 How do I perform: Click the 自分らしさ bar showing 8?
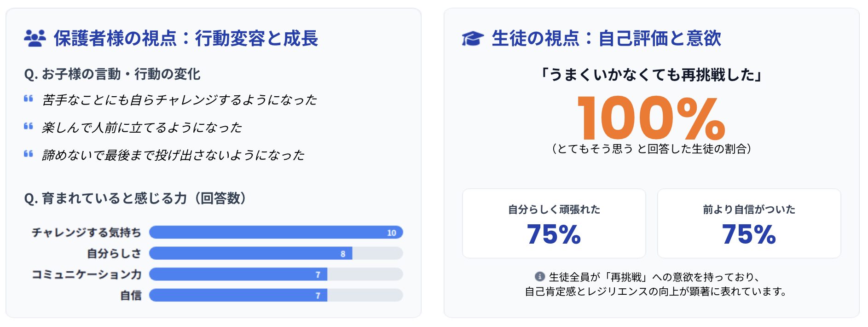[251, 253]
